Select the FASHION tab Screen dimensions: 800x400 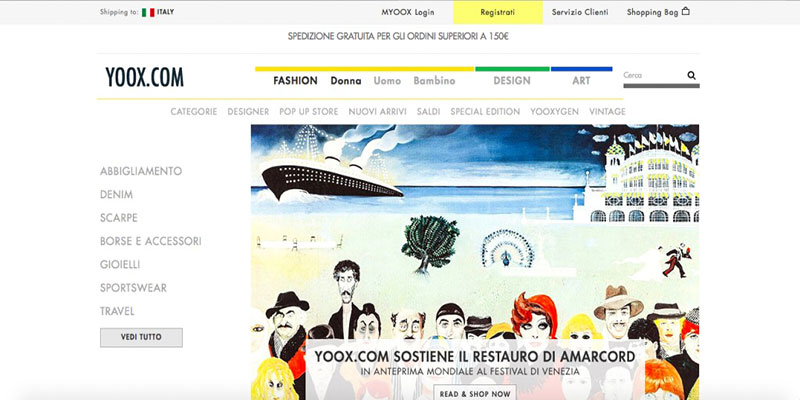point(295,81)
